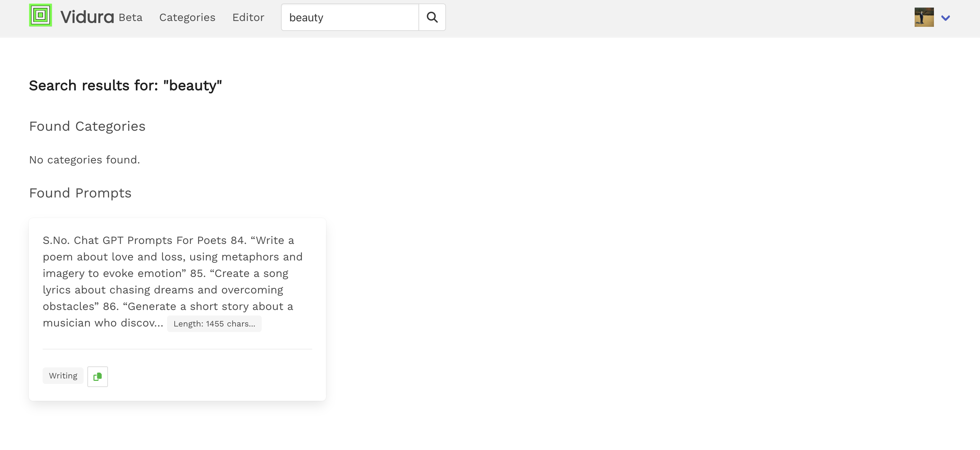Click the No categories found message
The width and height of the screenshot is (980, 450).
[85, 160]
